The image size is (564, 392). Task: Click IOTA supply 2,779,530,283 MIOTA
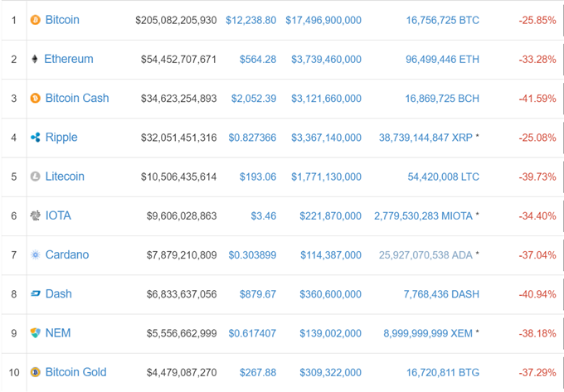423,216
